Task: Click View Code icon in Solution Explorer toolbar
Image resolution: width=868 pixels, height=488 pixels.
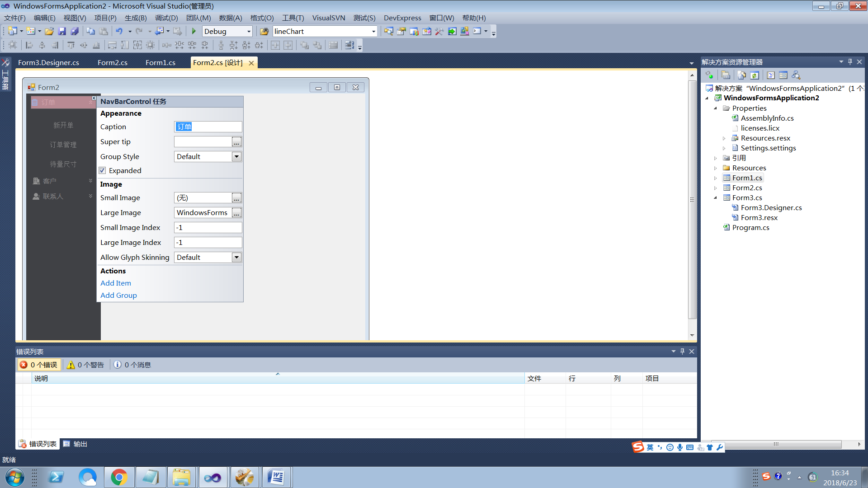Action: pyautogui.click(x=771, y=75)
